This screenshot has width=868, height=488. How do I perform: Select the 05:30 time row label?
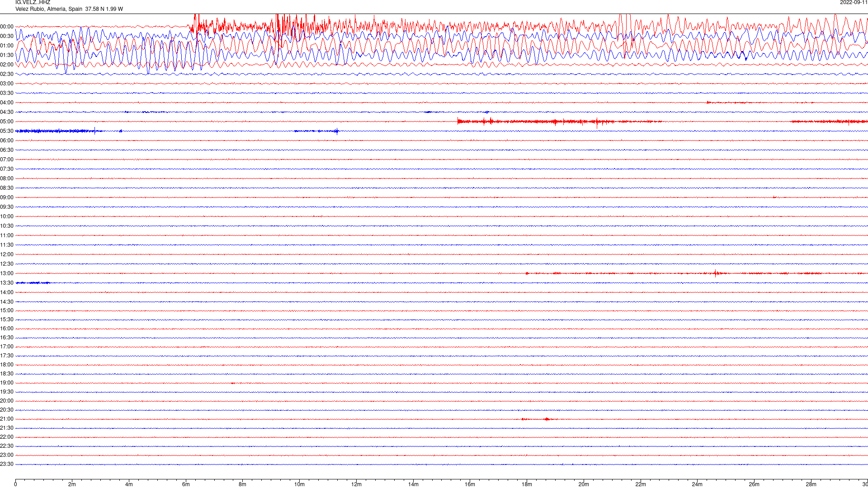click(x=7, y=131)
